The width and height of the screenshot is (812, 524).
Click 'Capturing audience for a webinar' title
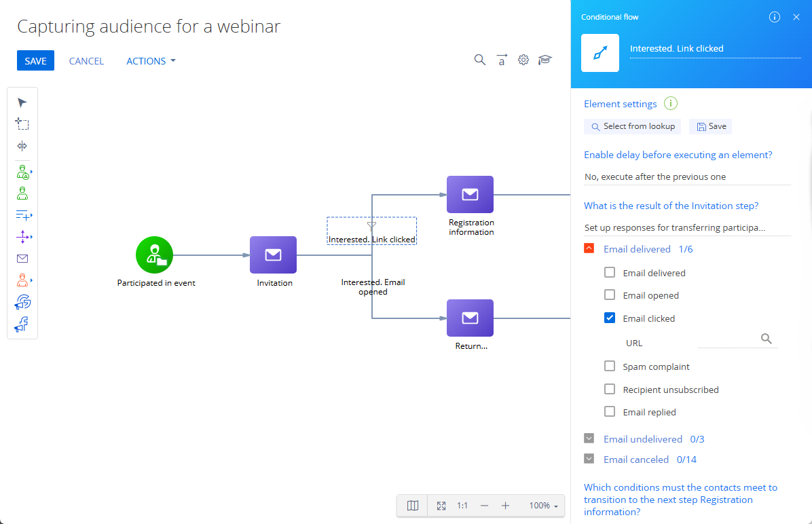(149, 26)
